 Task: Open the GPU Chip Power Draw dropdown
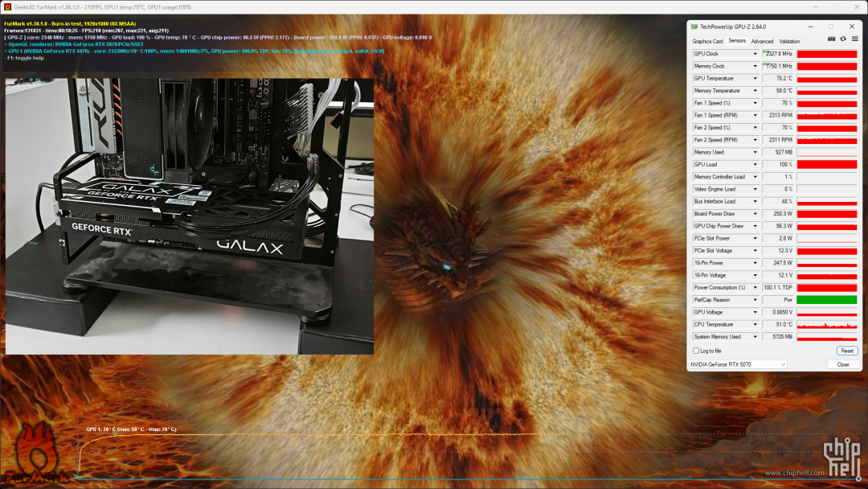tap(755, 226)
